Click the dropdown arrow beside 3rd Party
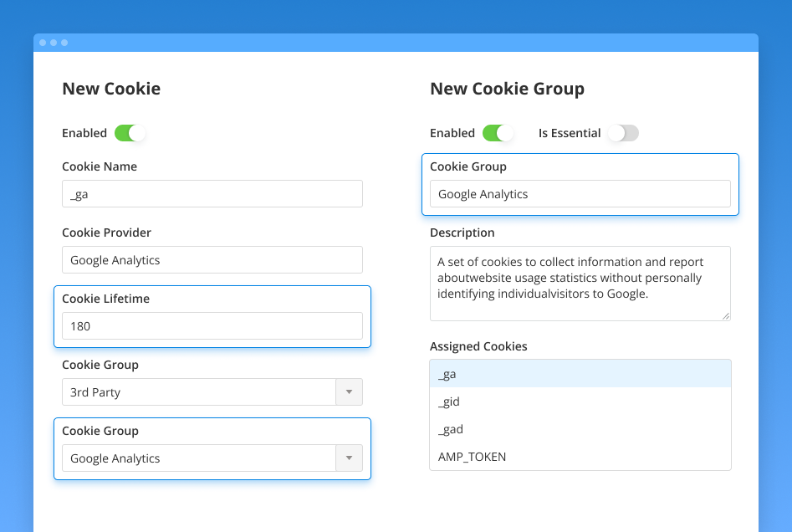The height and width of the screenshot is (532, 792). point(349,391)
